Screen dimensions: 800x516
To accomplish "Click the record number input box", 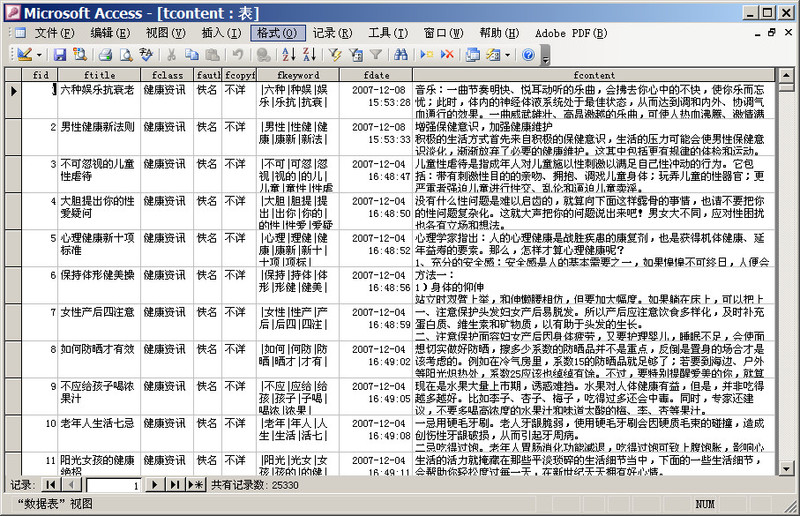I will [113, 485].
